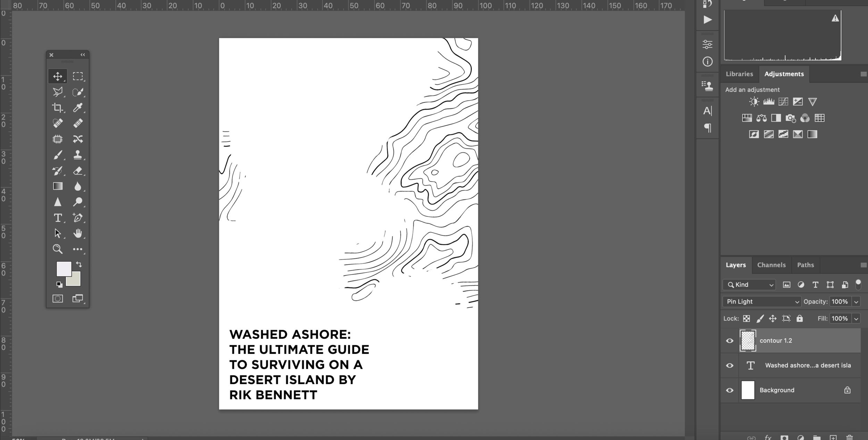Click the foreground color swatch
This screenshot has height=440, width=868.
pos(63,268)
